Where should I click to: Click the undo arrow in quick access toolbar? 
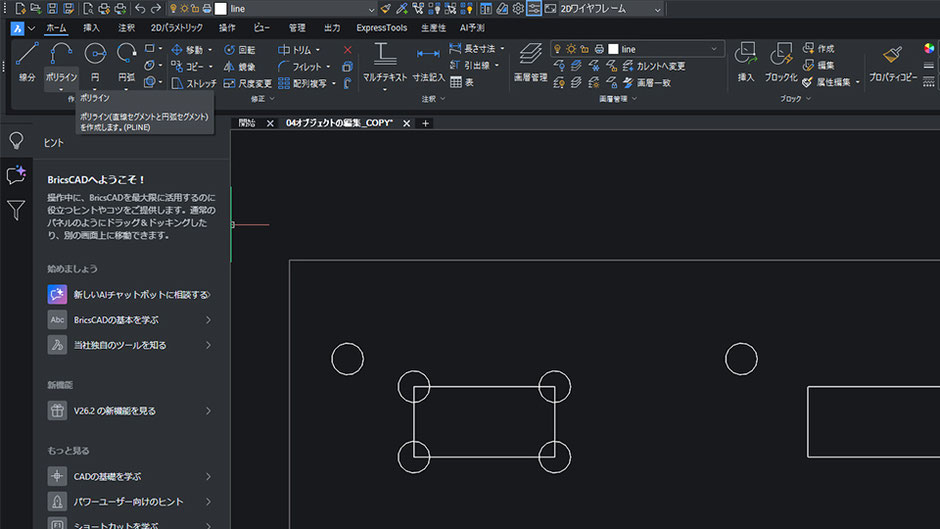click(x=140, y=8)
